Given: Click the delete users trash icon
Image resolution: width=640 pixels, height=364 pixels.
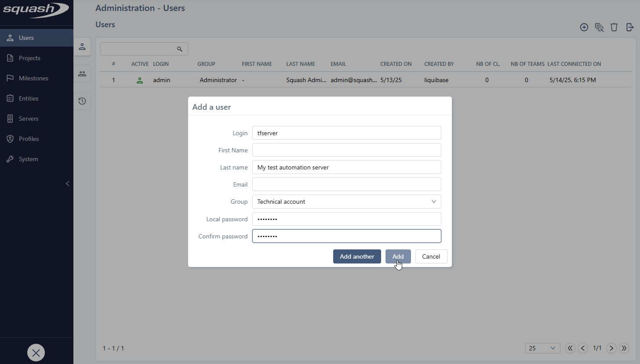Looking at the screenshot, I should (x=614, y=27).
